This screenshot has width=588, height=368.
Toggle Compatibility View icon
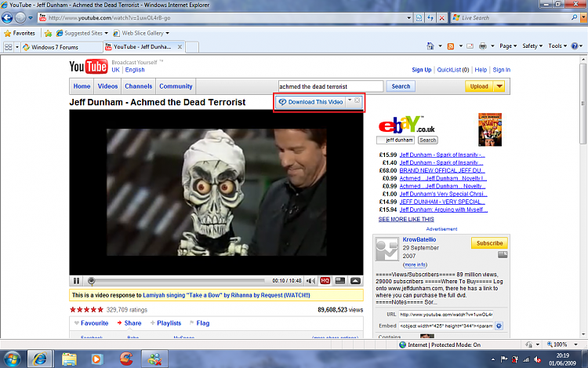point(419,17)
